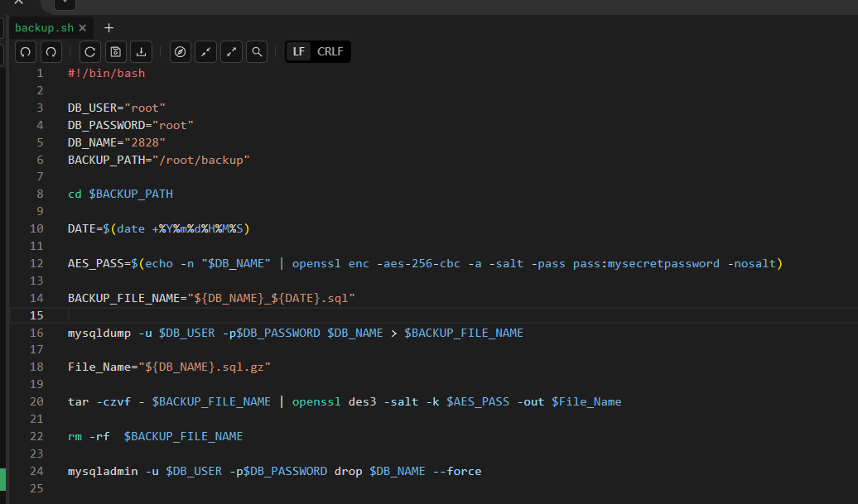Viewport: 858px width, 504px height.
Task: Click the shebang line #!/bin/bash
Action: [106, 74]
